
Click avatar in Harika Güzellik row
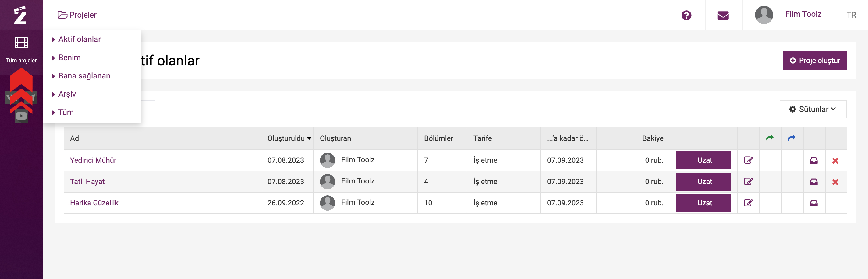click(327, 203)
